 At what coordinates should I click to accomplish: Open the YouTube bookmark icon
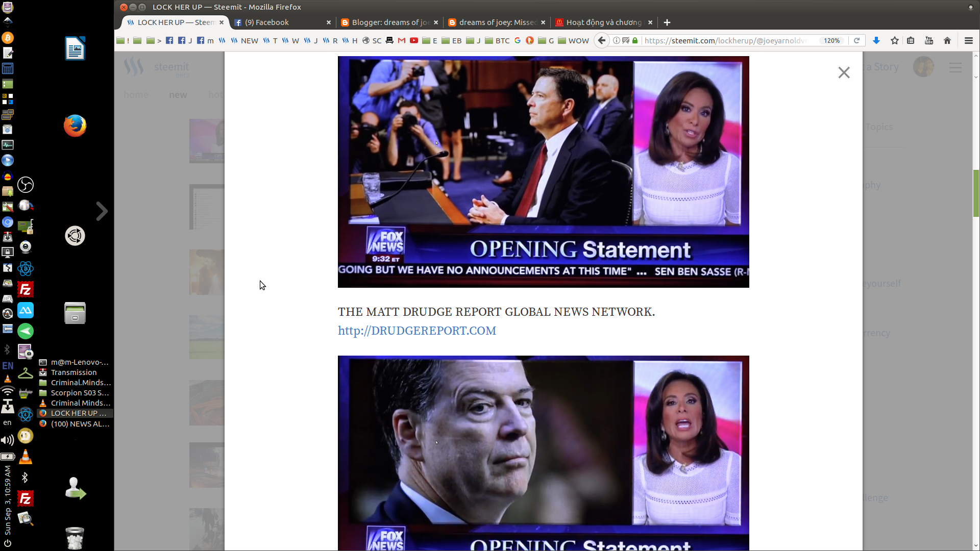coord(414,40)
